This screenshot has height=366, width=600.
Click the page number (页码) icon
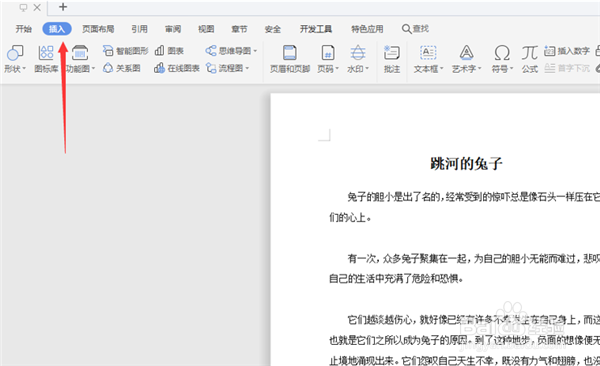click(x=328, y=53)
